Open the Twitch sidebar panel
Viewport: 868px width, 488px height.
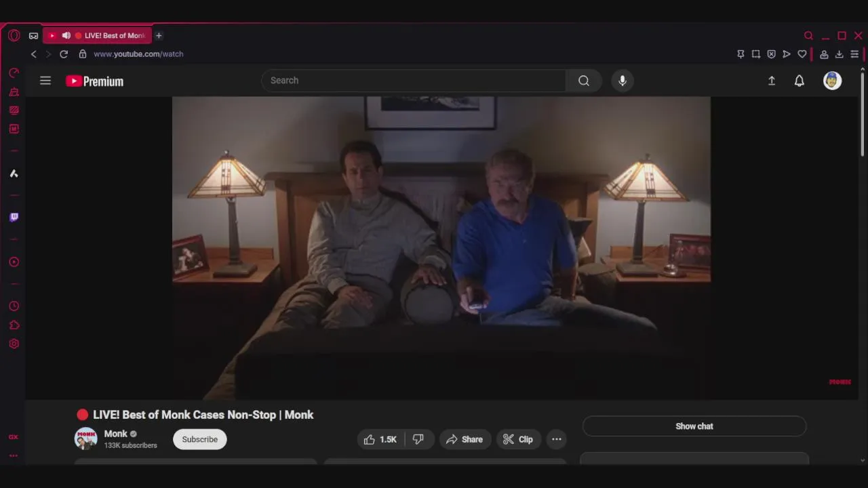[14, 218]
